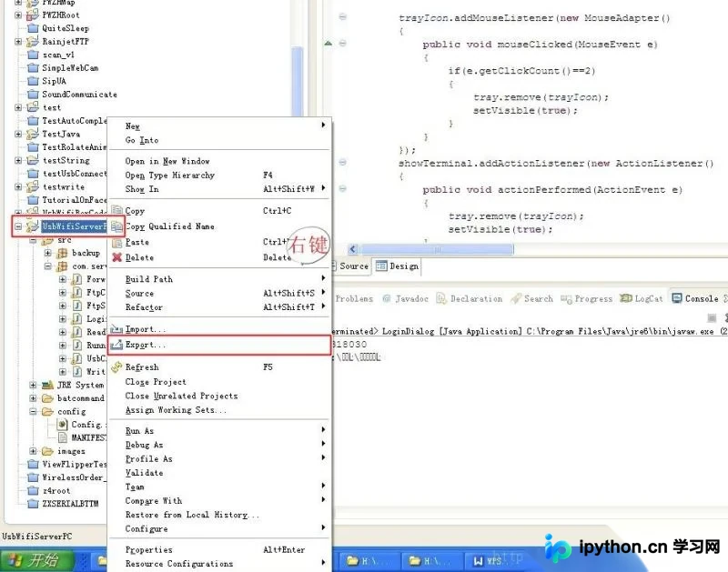Click the Windows Start button
The height and width of the screenshot is (572, 728).
tap(37, 560)
